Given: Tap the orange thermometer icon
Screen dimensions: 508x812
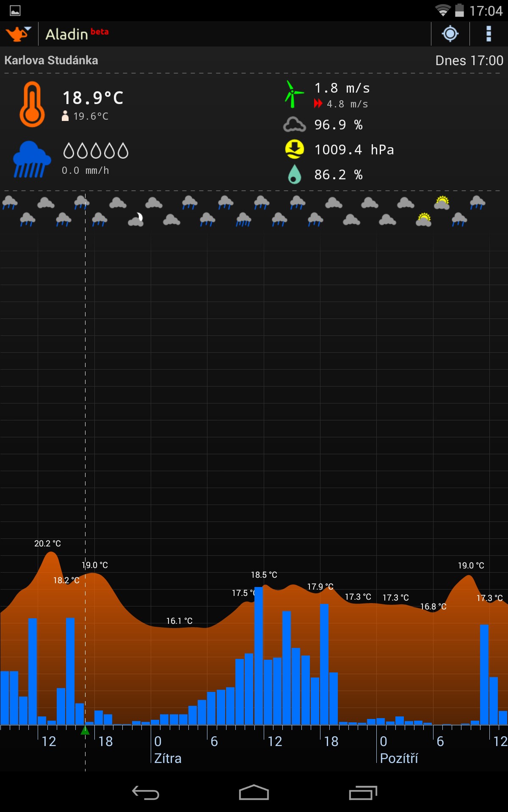Looking at the screenshot, I should 32,104.
